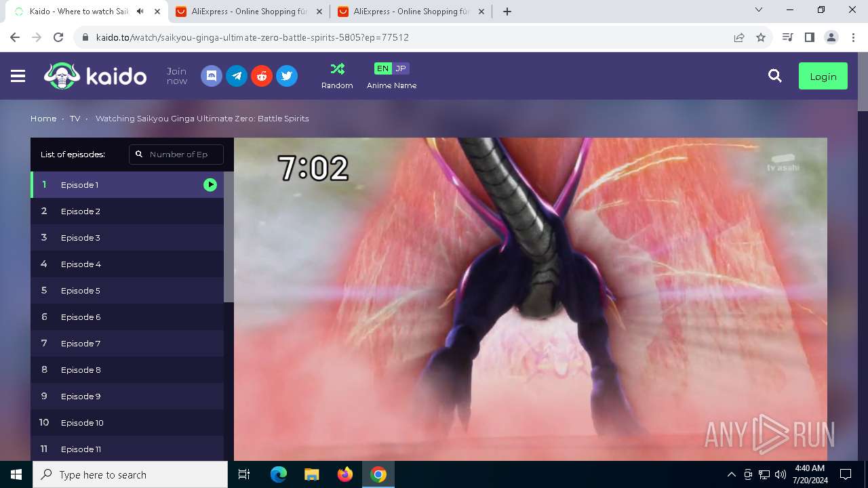Share this page icon
The width and height of the screenshot is (868, 488).
(739, 37)
